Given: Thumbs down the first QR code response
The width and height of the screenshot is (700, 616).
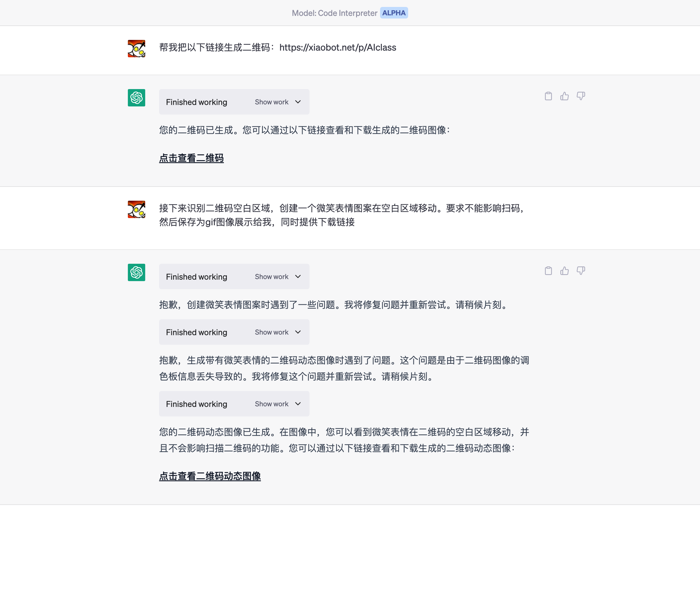Looking at the screenshot, I should pos(581,96).
